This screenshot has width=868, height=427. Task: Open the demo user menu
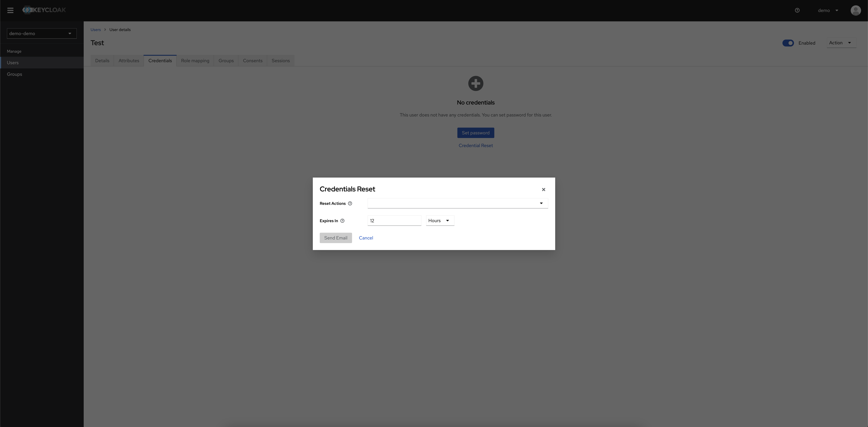828,10
